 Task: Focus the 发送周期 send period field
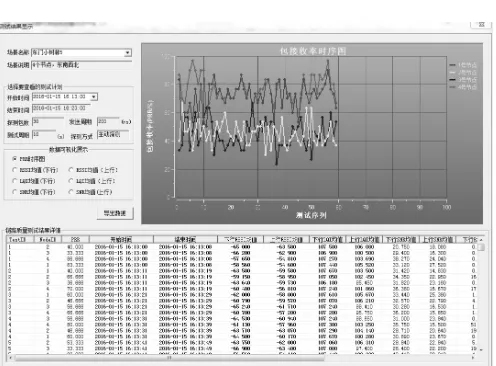pyautogui.click(x=108, y=122)
